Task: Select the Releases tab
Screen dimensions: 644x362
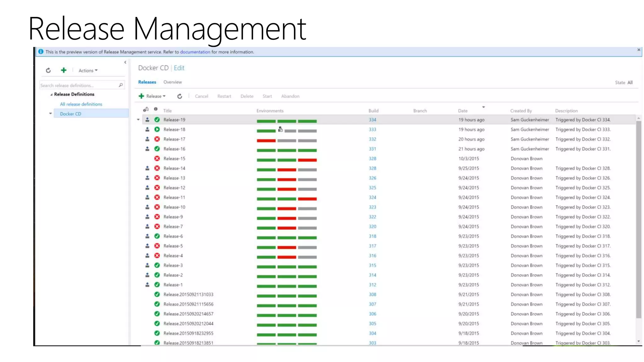Action: click(147, 82)
